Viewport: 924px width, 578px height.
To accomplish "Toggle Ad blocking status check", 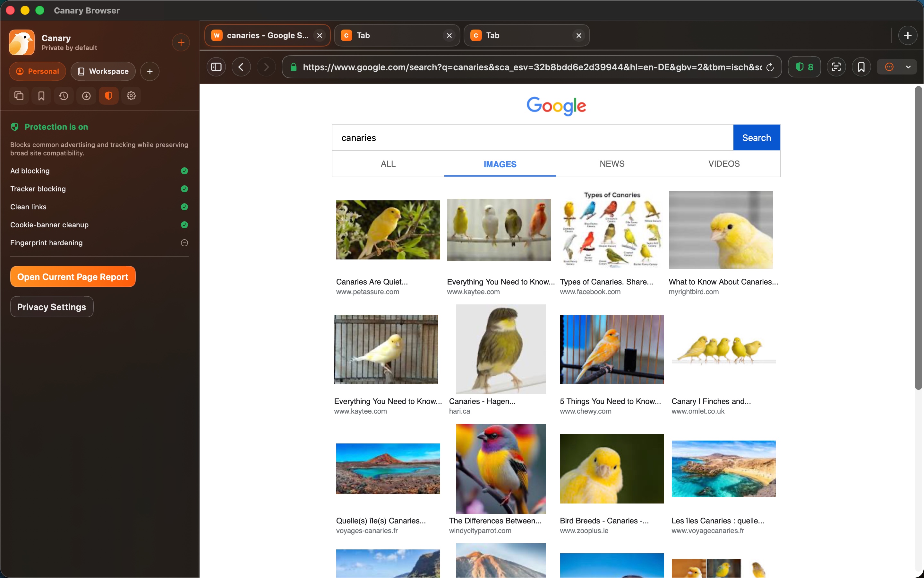I will click(x=184, y=171).
